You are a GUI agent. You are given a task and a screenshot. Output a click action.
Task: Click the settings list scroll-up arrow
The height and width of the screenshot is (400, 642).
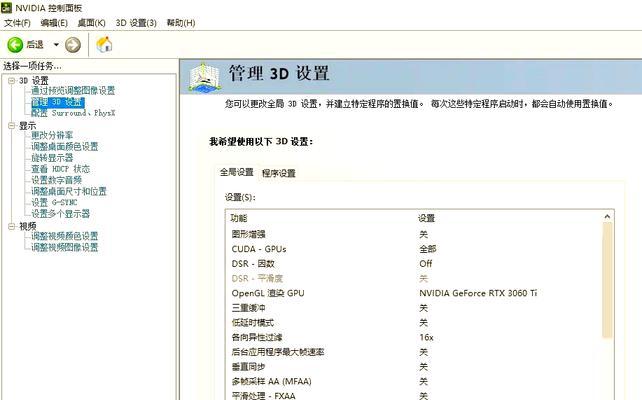click(x=607, y=216)
